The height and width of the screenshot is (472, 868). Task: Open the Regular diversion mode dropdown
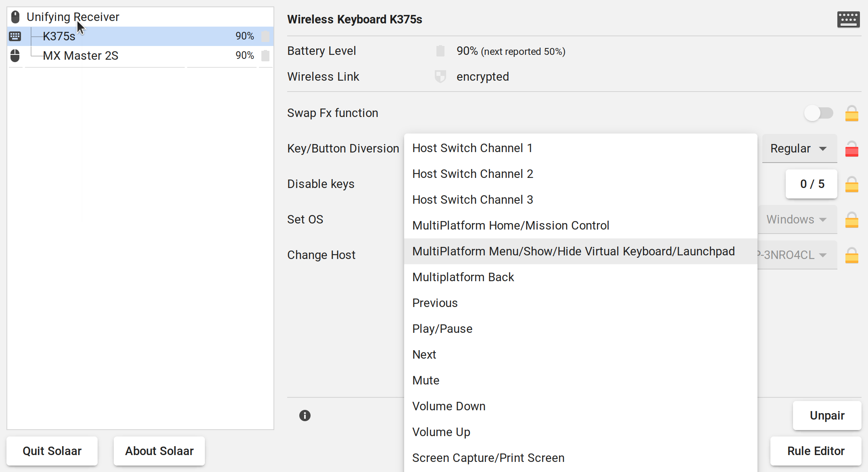tap(799, 148)
